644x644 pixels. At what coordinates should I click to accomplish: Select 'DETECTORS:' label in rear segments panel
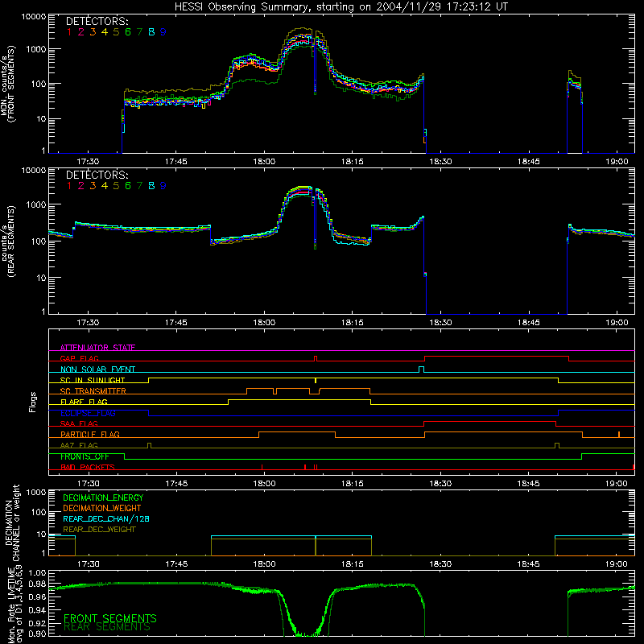click(x=97, y=175)
